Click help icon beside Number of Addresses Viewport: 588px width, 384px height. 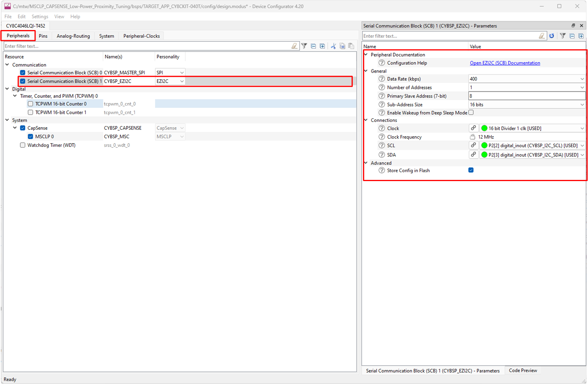[382, 87]
